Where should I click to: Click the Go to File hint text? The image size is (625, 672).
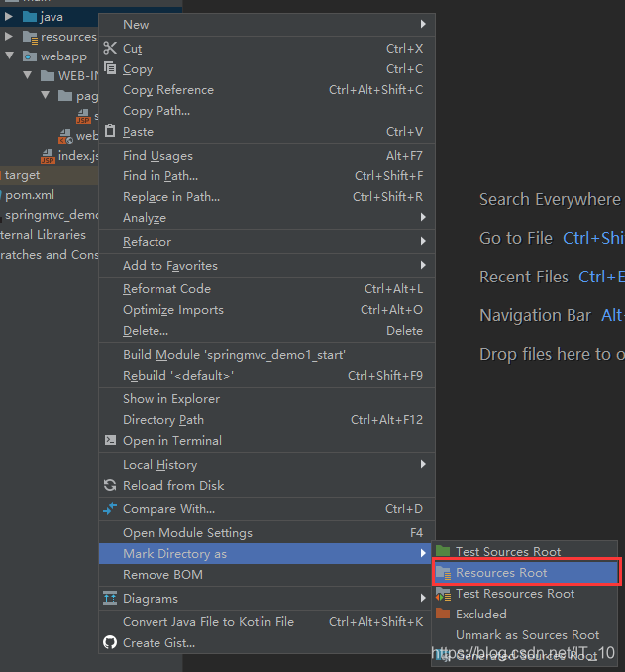tap(516, 238)
